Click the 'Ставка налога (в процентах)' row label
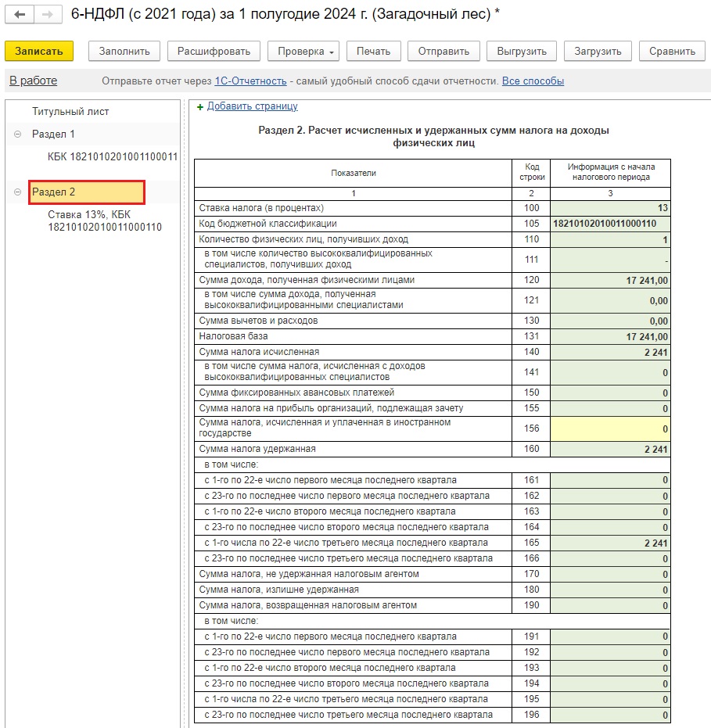This screenshot has height=728, width=711. click(261, 208)
